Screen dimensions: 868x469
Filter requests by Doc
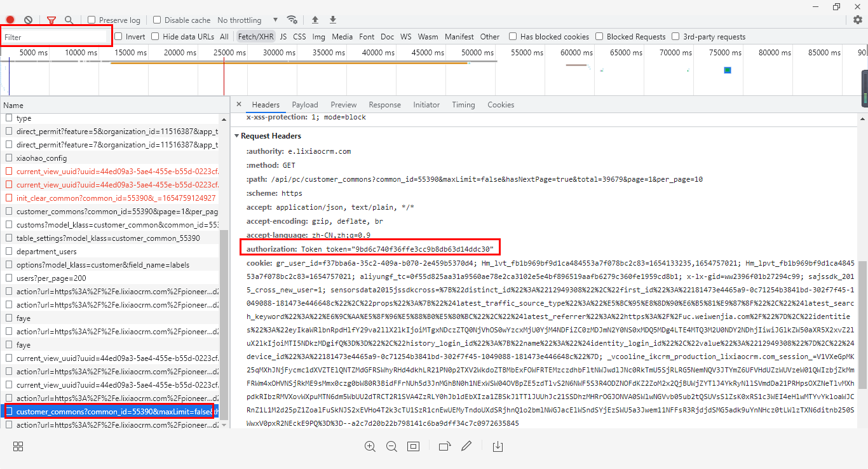click(388, 37)
